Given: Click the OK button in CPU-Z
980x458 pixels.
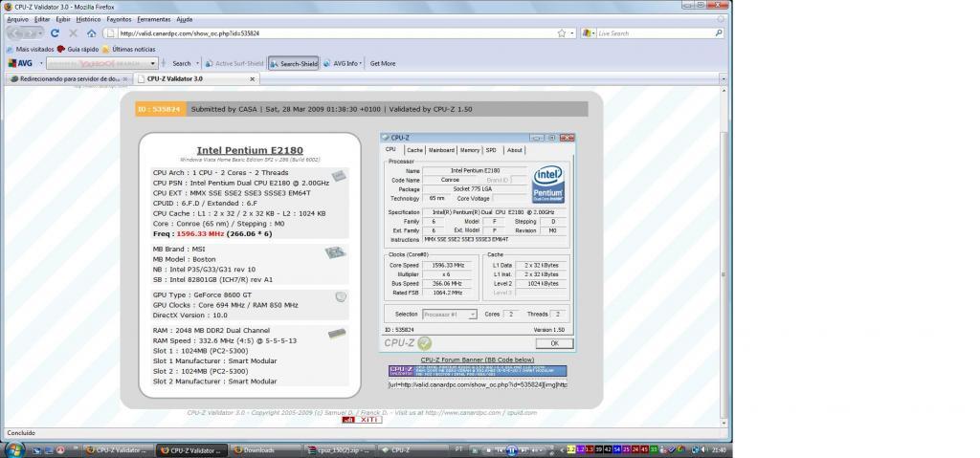Looking at the screenshot, I should (x=554, y=343).
